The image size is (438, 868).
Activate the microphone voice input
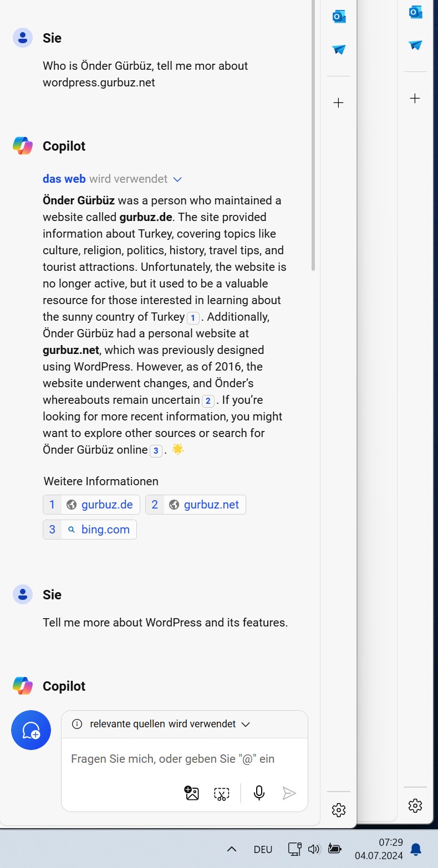[259, 793]
